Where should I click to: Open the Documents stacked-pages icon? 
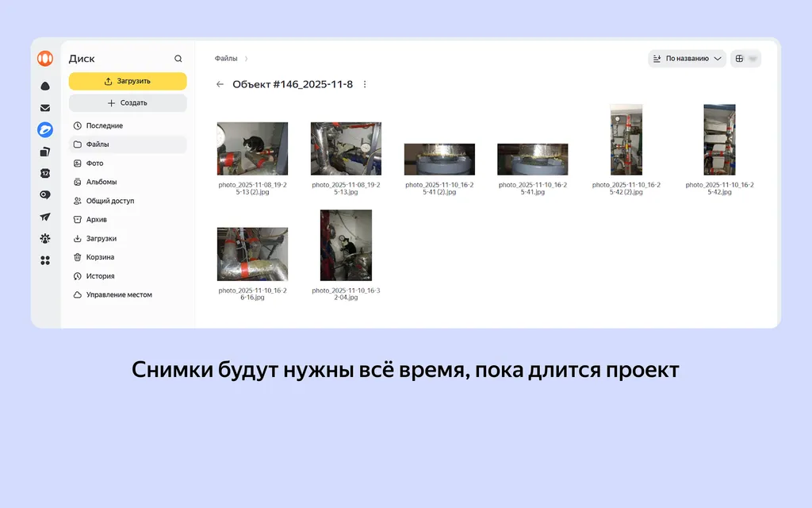click(x=45, y=152)
